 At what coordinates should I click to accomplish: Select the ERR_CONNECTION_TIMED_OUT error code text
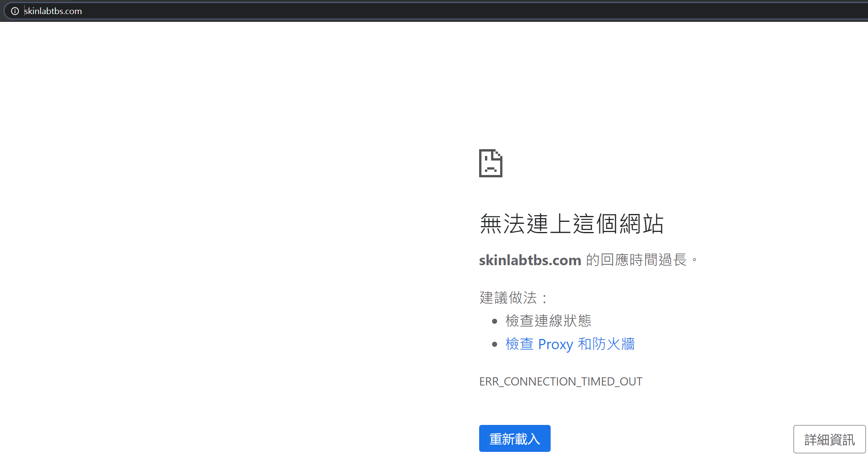point(560,382)
